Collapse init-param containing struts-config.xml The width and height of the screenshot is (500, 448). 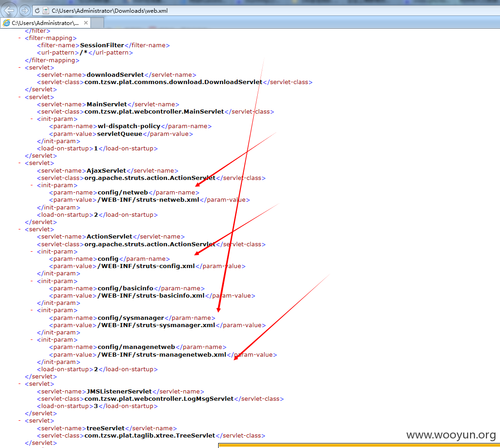click(31, 252)
